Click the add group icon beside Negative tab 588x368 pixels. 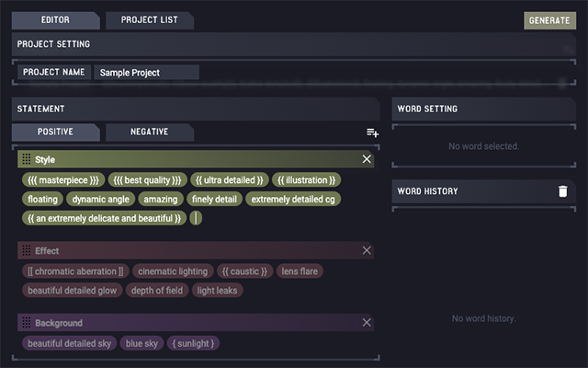pyautogui.click(x=372, y=132)
